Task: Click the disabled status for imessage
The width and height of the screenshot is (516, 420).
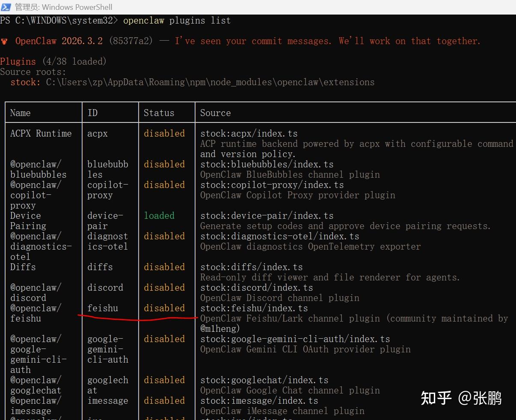Action: coord(164,401)
